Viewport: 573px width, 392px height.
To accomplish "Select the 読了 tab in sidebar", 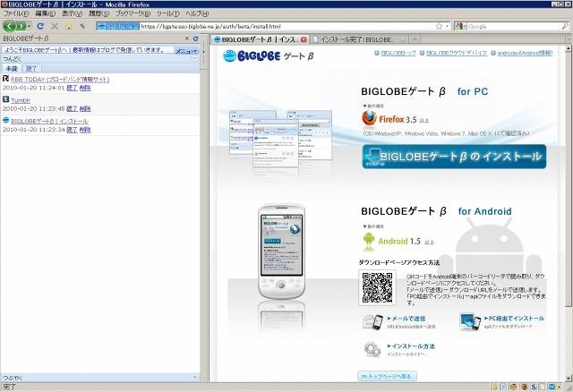I will (x=31, y=68).
